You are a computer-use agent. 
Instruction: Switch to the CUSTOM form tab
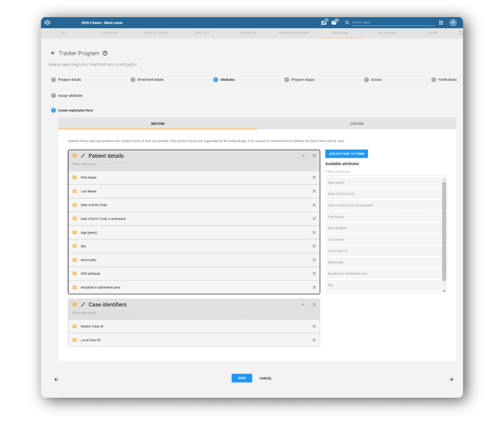(357, 124)
